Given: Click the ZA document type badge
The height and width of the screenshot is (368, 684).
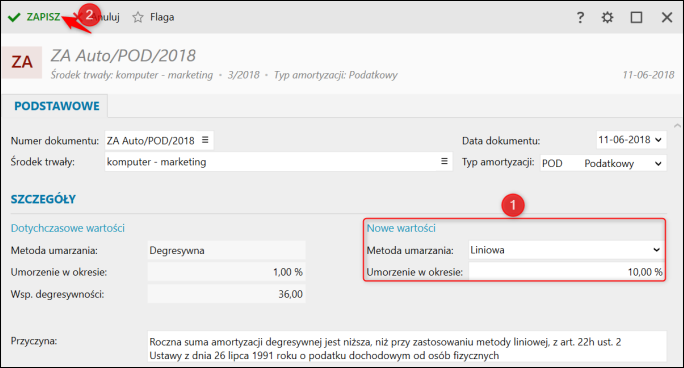Looking at the screenshot, I should 22,62.
